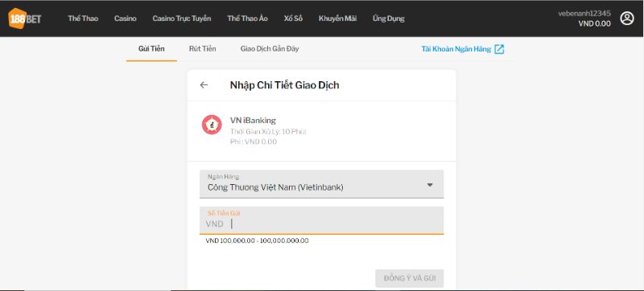Image resolution: width=644 pixels, height=291 pixels.
Task: Switch to the Rút Tiền tab
Action: (x=203, y=49)
